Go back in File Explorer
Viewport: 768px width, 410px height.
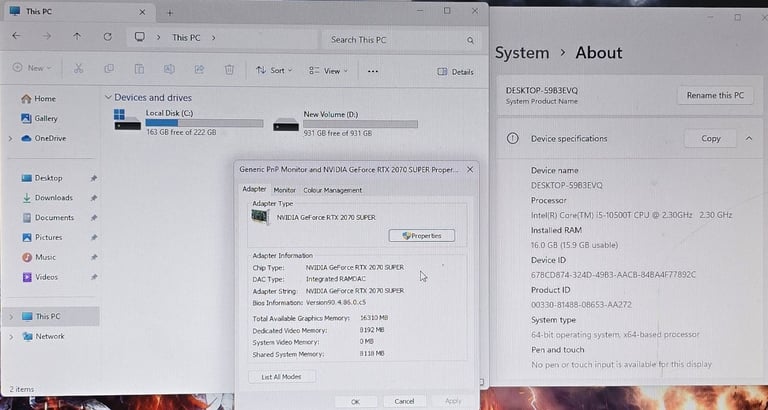click(x=16, y=36)
